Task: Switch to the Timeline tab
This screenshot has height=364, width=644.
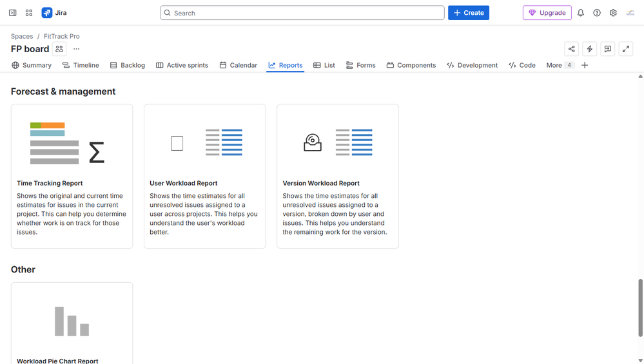Action: point(81,65)
